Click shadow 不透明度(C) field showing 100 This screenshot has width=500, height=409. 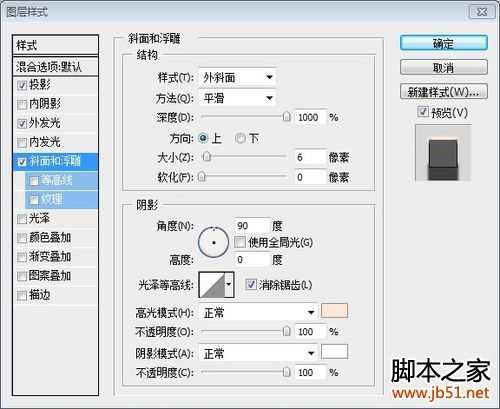pos(310,372)
